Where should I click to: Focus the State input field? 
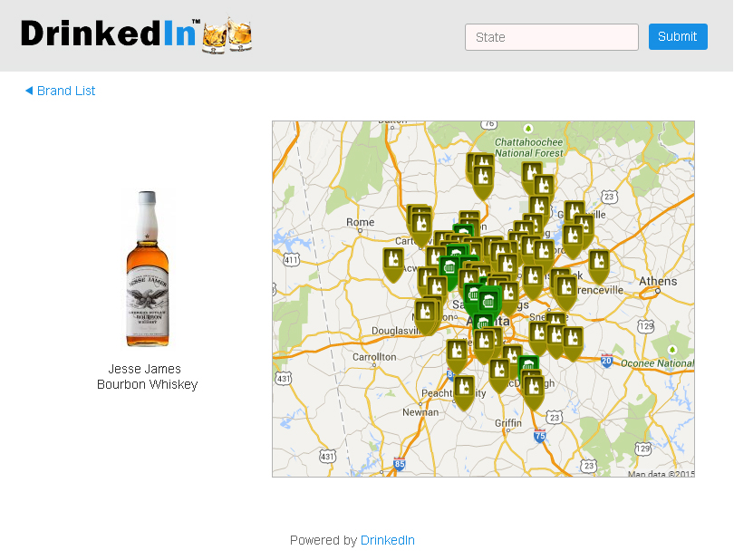(552, 37)
